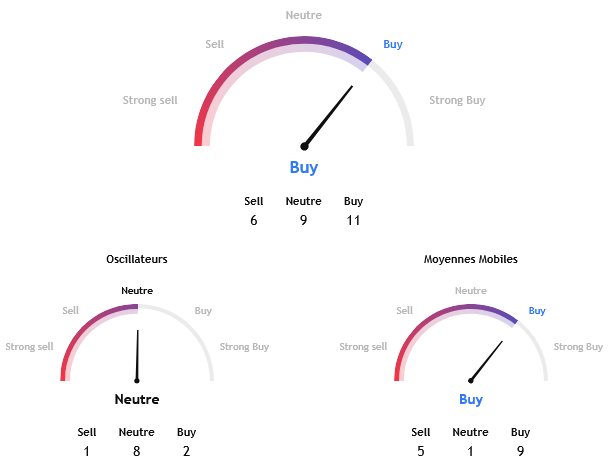Click the large blue Buy result under the top gauge
Viewport: 616px width, 466px height.
[304, 167]
